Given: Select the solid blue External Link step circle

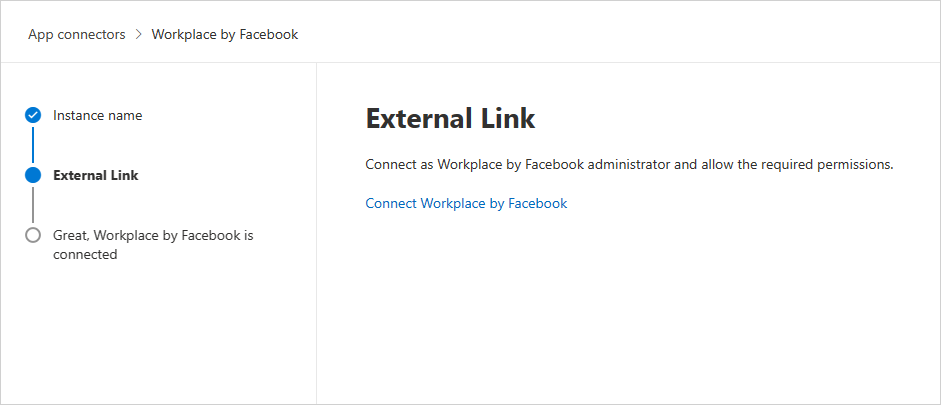Looking at the screenshot, I should click(x=33, y=175).
